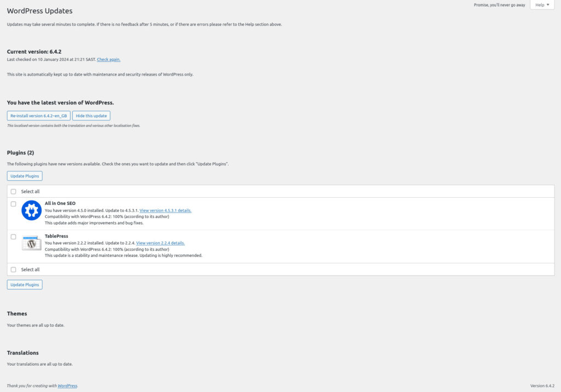Image resolution: width=561 pixels, height=392 pixels.
Task: Click Hide this update
Action: (91, 116)
